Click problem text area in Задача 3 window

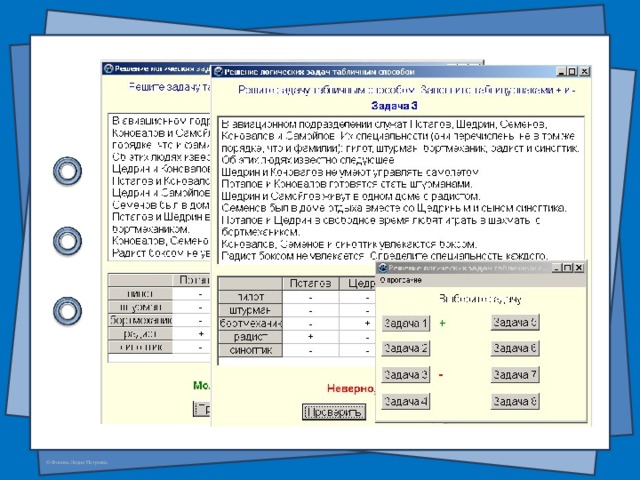click(x=401, y=189)
